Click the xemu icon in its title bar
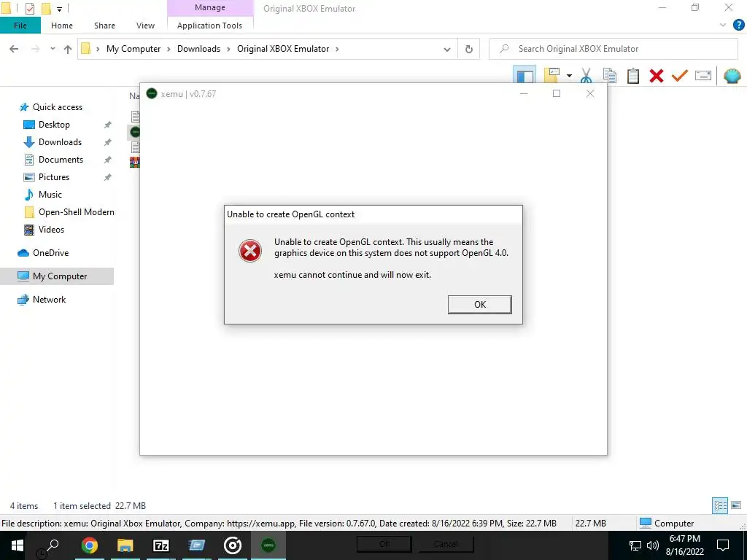 click(x=152, y=94)
